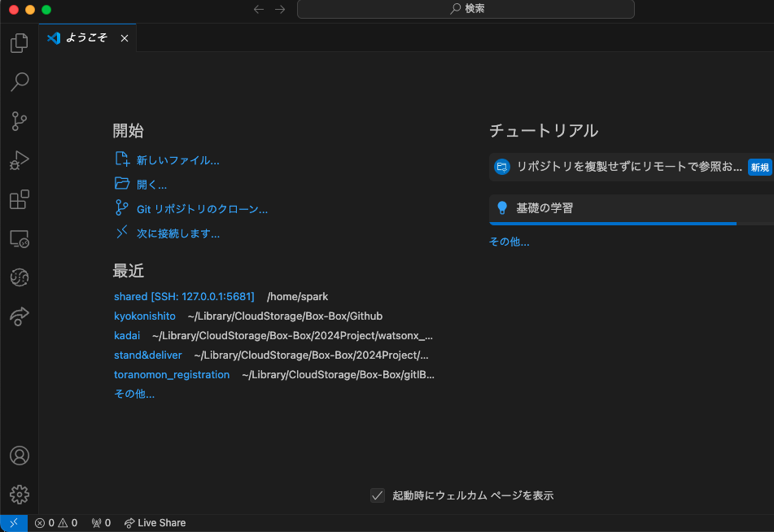Open the Explorer view in activity bar
This screenshot has width=774, height=532.
[x=20, y=43]
